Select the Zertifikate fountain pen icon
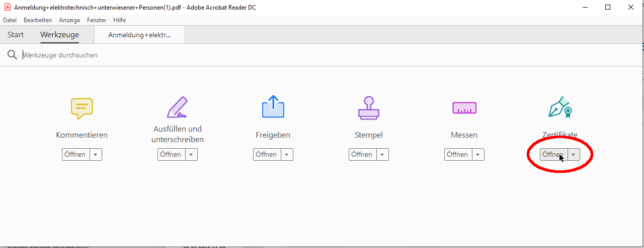The image size is (644, 248). (x=559, y=107)
